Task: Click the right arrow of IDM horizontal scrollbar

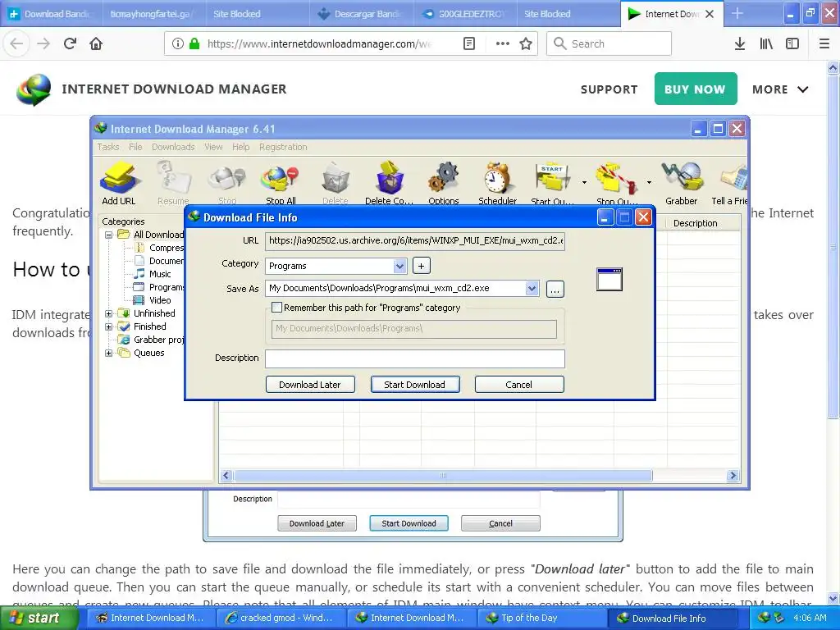Action: pyautogui.click(x=733, y=475)
